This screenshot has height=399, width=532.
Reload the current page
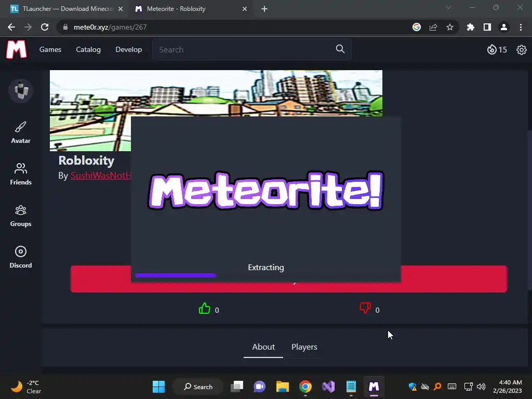pos(45,27)
